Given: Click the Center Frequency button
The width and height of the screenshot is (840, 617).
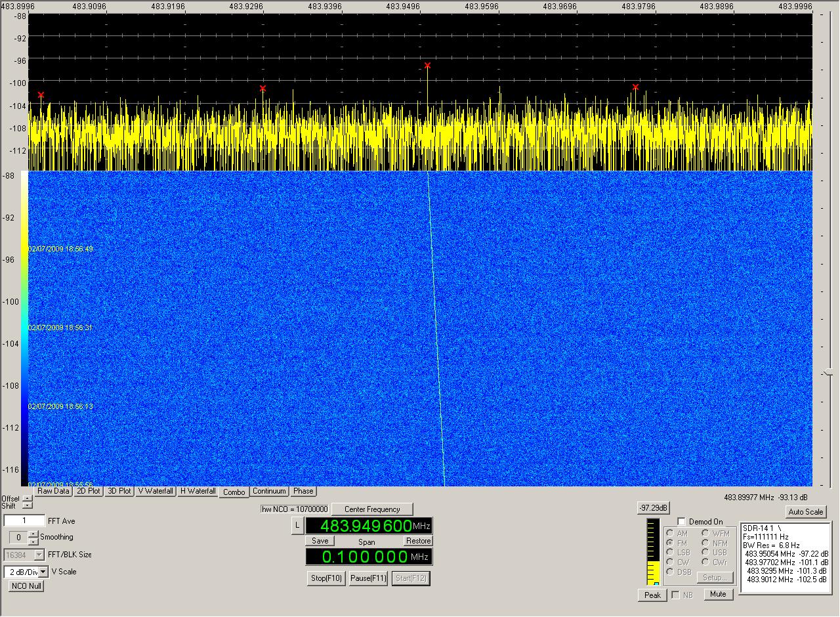Looking at the screenshot, I should pyautogui.click(x=373, y=509).
